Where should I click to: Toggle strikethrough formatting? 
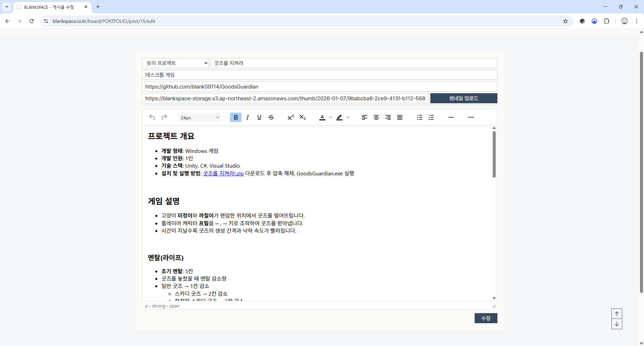point(271,117)
